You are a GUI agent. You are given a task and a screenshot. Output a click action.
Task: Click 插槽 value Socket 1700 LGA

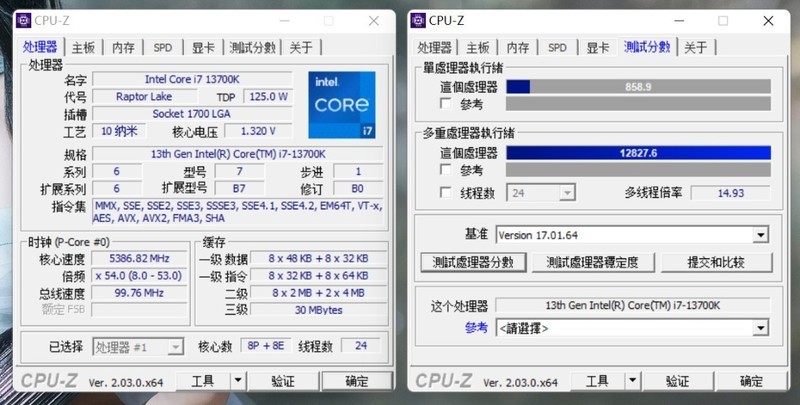192,114
